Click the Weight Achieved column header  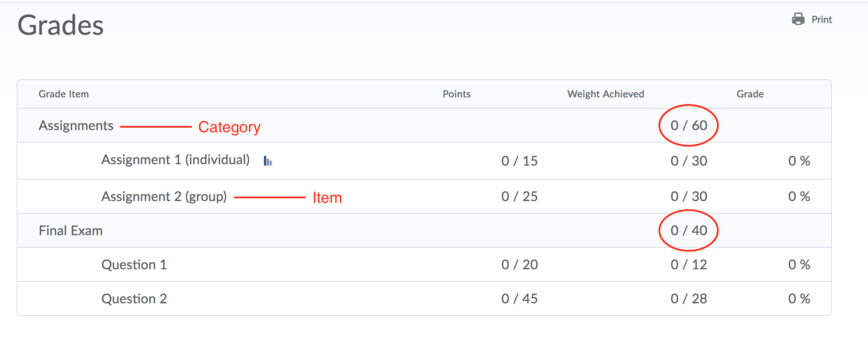point(605,94)
